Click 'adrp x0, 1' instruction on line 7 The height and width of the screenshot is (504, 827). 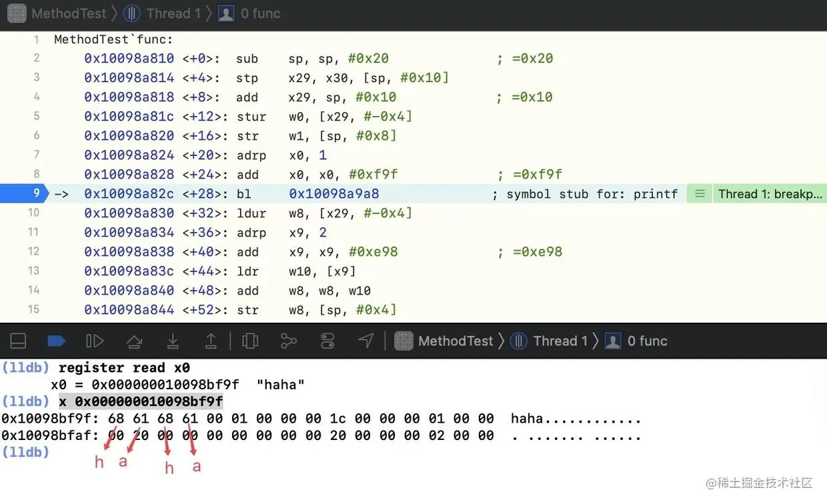281,155
